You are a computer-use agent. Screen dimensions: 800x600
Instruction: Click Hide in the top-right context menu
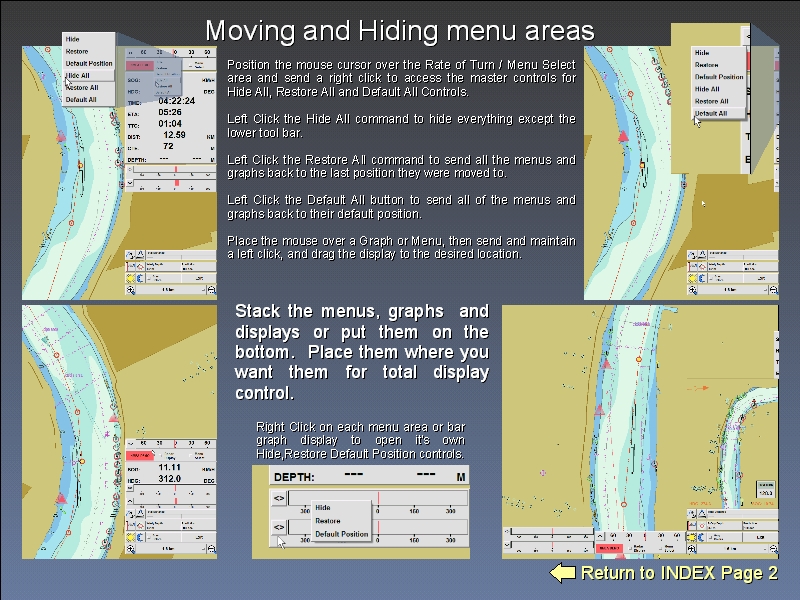(702, 52)
